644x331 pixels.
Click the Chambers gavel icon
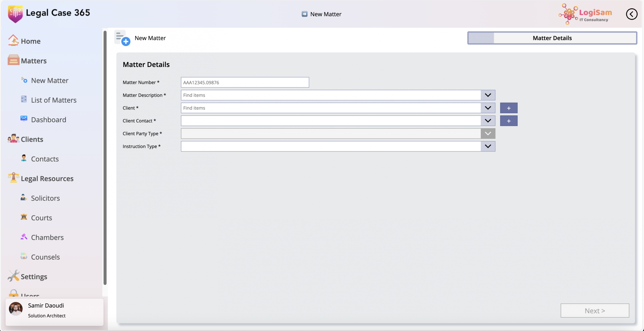pyautogui.click(x=24, y=237)
